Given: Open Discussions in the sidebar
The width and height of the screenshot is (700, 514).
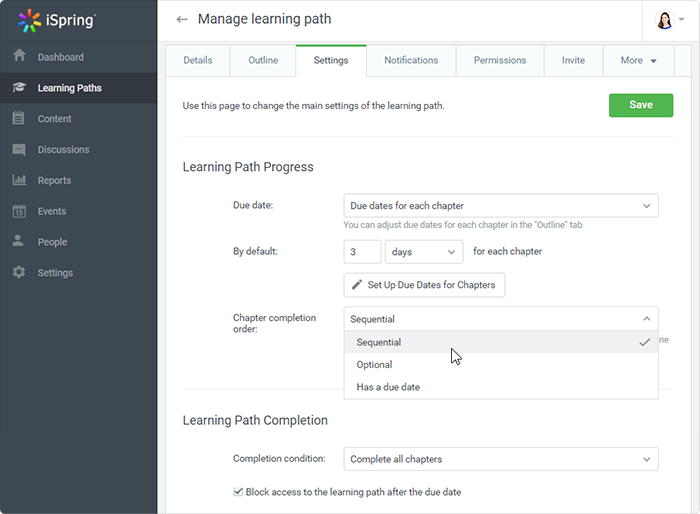Looking at the screenshot, I should pos(79,150).
